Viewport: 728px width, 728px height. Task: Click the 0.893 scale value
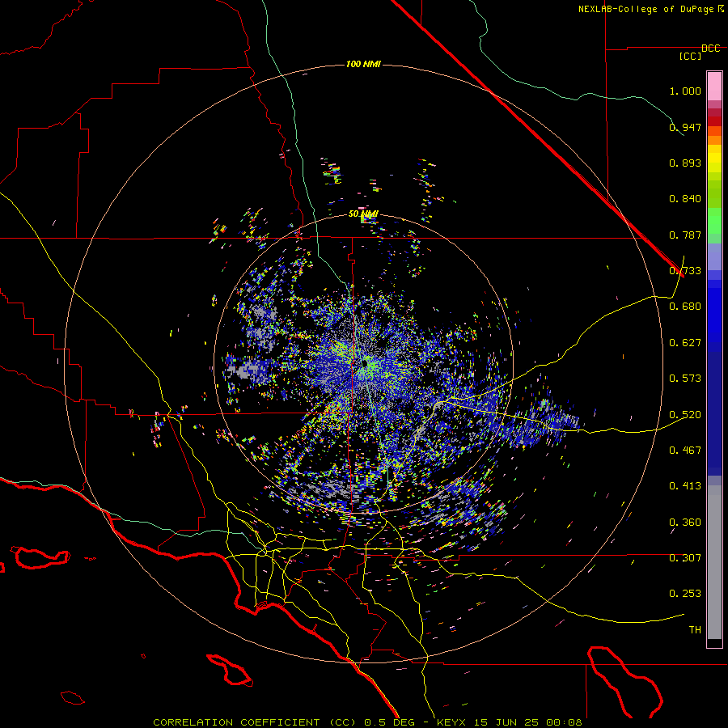tap(685, 163)
